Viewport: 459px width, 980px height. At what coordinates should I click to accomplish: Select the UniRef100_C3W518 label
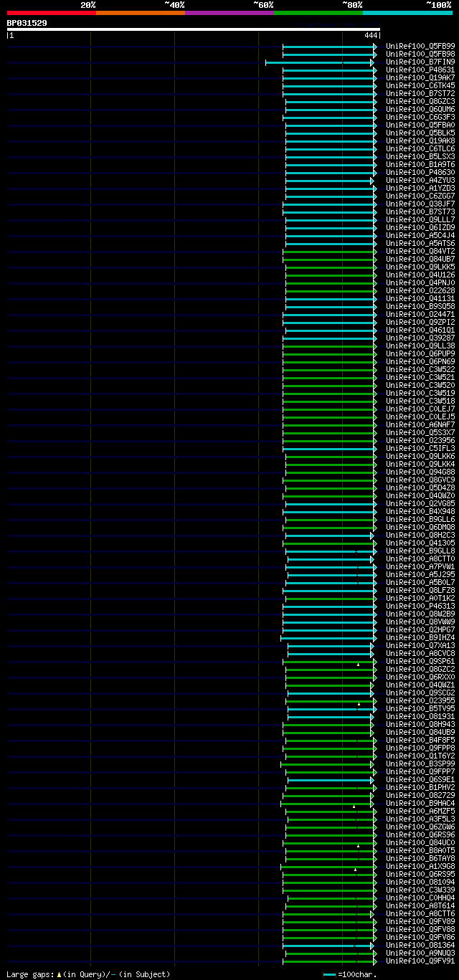pyautogui.click(x=420, y=401)
